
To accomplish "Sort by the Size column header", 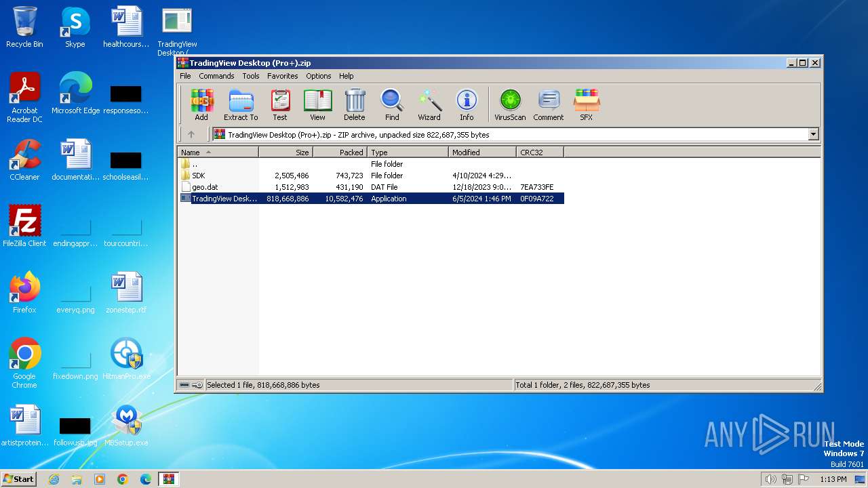I will click(285, 152).
